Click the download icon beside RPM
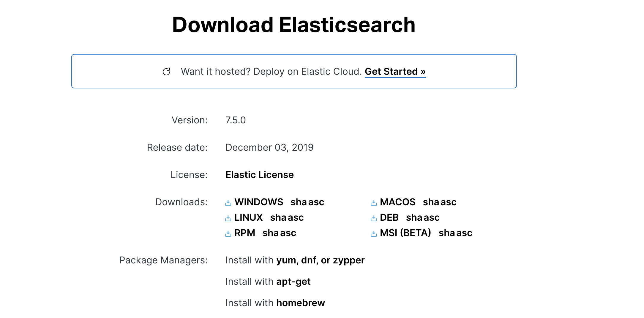This screenshot has height=318, width=644. 228,234
